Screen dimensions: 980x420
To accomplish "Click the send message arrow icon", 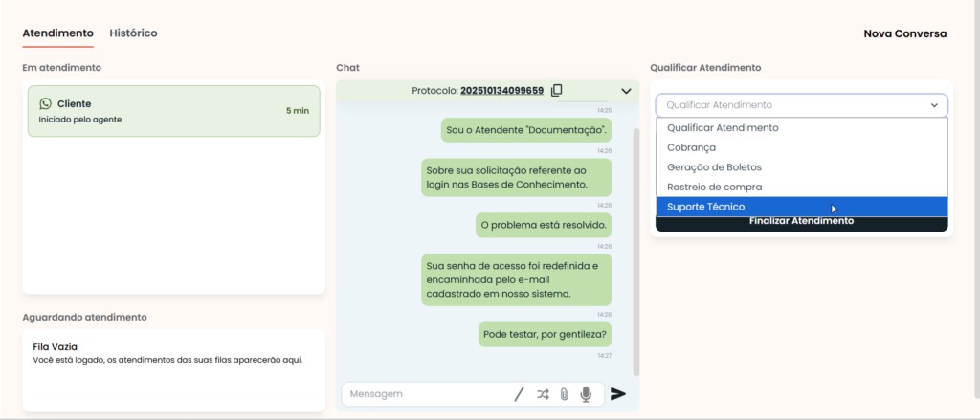I will (x=618, y=393).
